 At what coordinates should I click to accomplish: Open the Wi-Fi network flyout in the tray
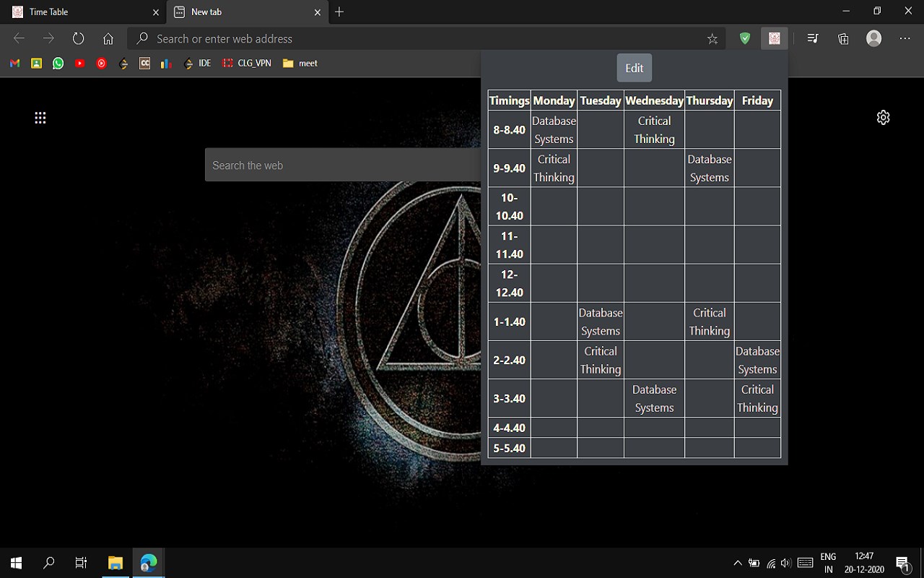[771, 563]
